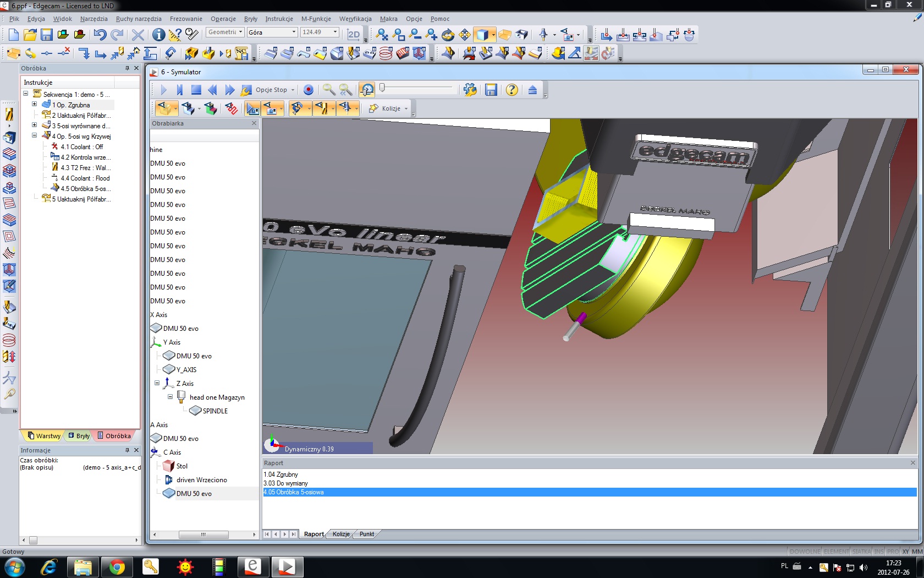924x578 pixels.
Task: Click the rotate view icon
Action: click(x=448, y=35)
